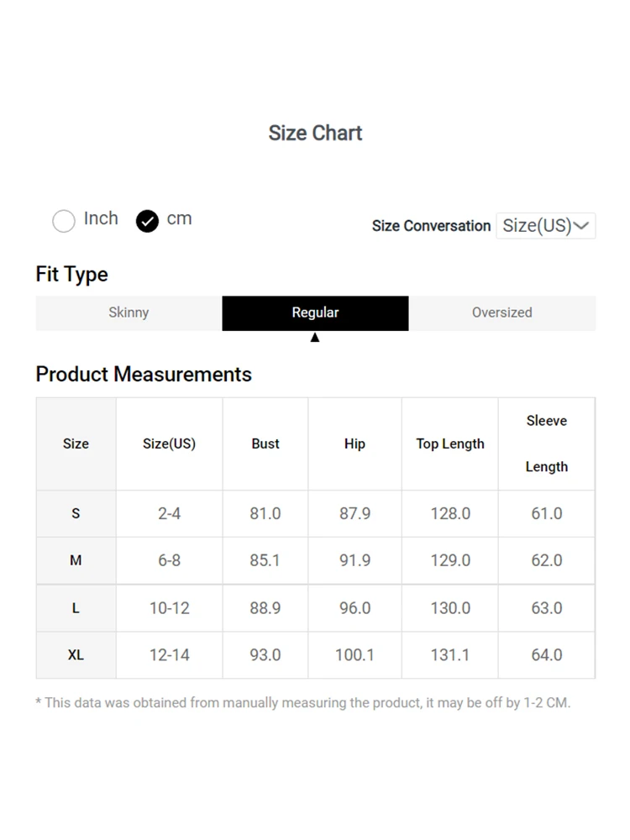The width and height of the screenshot is (630, 840).
Task: Select the cm unit radio button
Action: click(x=147, y=221)
